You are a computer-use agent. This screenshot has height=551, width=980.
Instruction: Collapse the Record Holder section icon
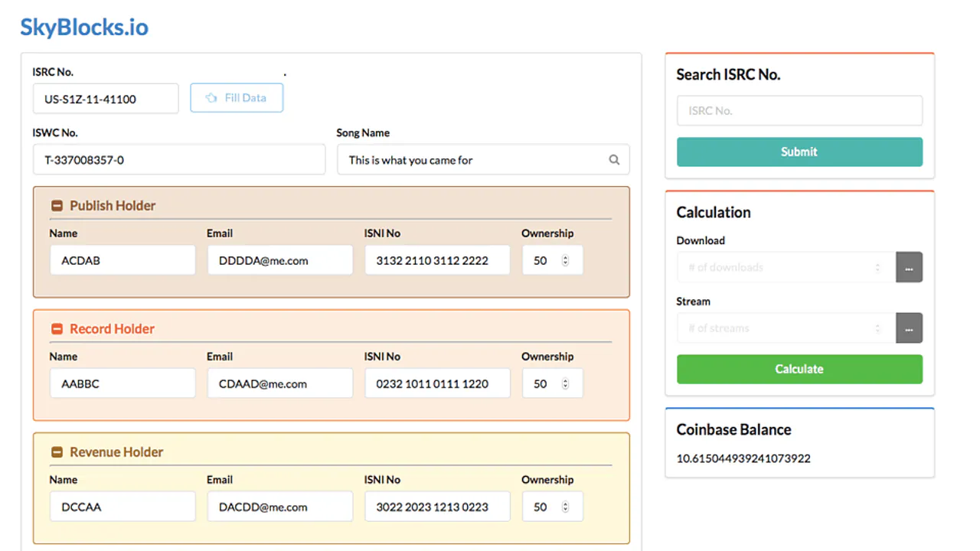tap(57, 329)
